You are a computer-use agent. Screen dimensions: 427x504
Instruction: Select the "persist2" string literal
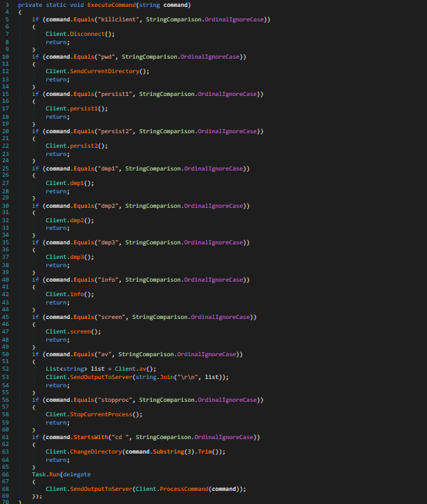click(x=115, y=131)
